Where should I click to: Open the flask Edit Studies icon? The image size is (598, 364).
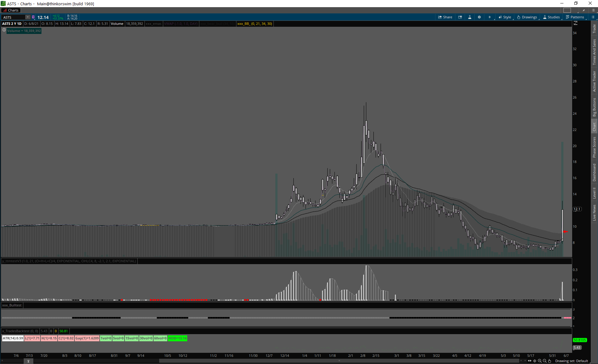[x=470, y=17]
